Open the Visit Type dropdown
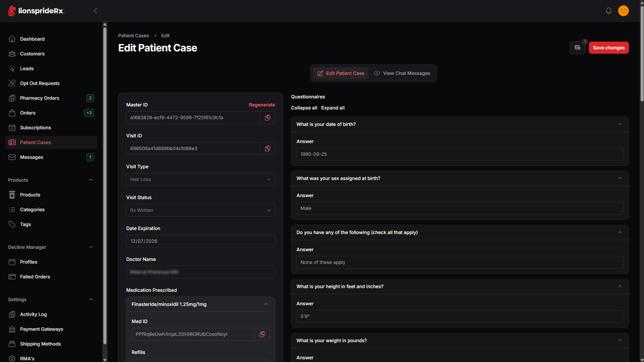 tap(200, 179)
